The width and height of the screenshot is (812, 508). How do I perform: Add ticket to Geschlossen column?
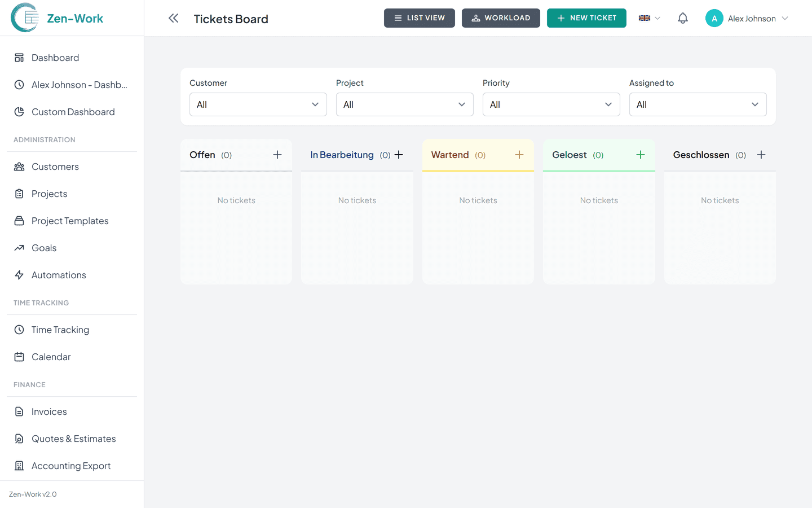pos(761,155)
